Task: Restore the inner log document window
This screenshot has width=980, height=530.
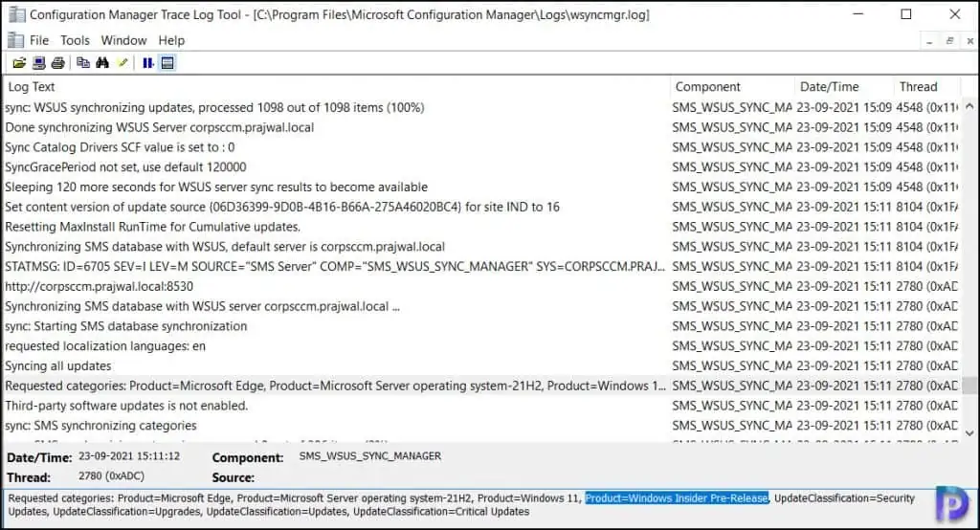Action: point(949,40)
